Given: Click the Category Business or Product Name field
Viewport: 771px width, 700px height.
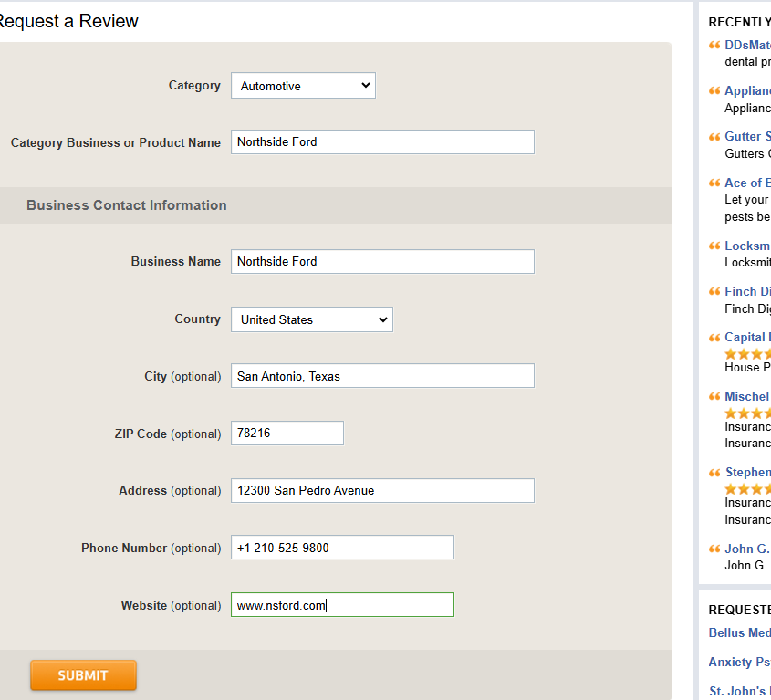Looking at the screenshot, I should click(x=382, y=142).
